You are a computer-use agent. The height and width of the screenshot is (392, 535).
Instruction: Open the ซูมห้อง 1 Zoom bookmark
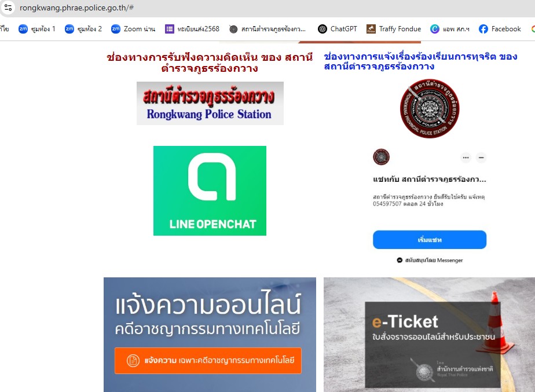37,29
